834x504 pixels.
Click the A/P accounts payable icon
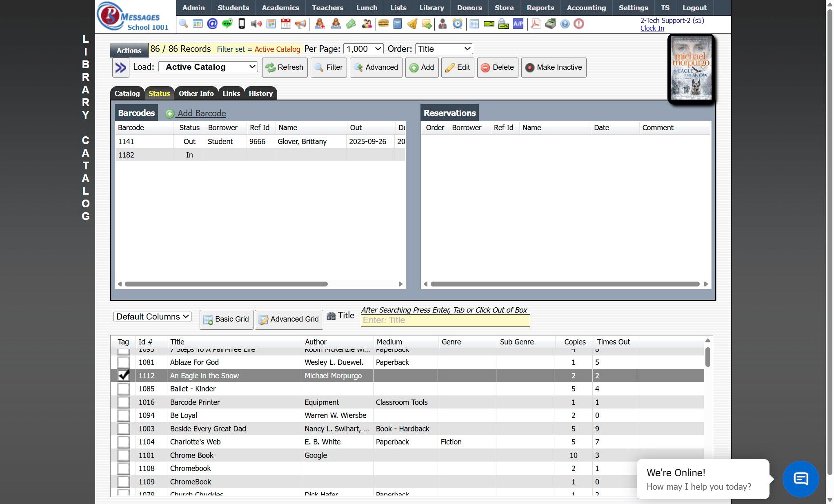pyautogui.click(x=518, y=24)
